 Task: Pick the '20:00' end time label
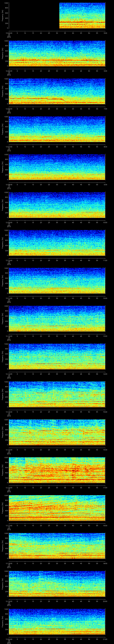click(105, 601)
